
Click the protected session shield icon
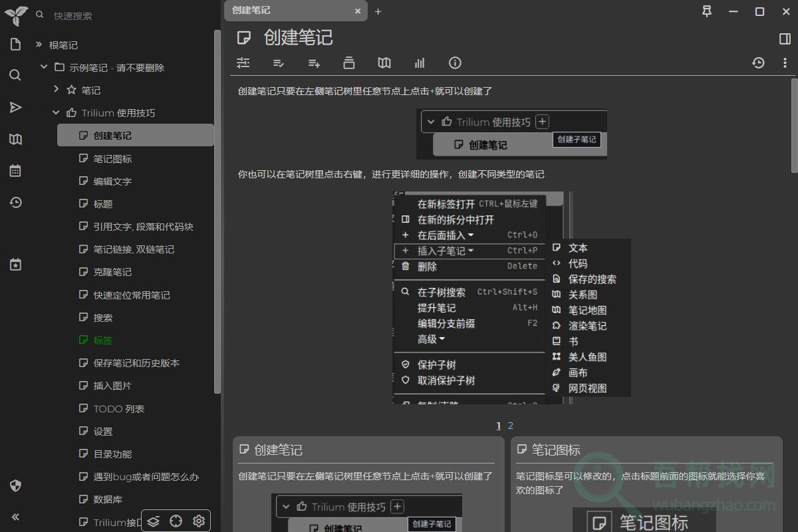15,485
